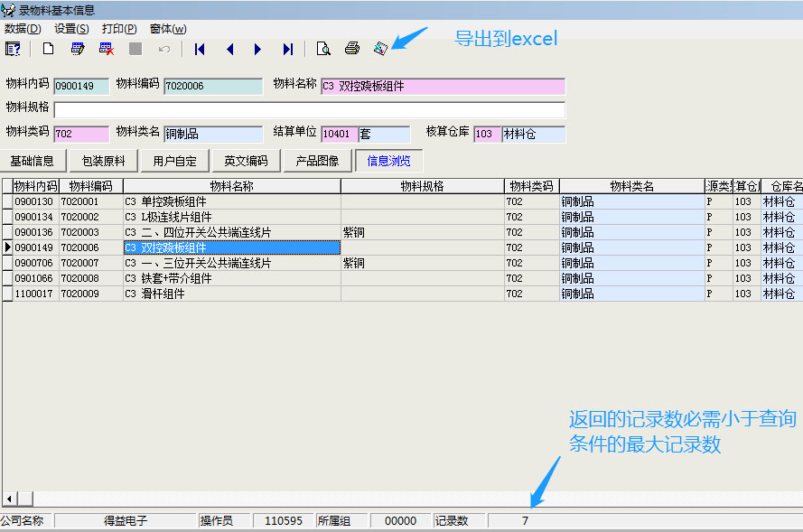803x532 pixels.
Task: Click the new record blank page icon
Action: click(49, 49)
